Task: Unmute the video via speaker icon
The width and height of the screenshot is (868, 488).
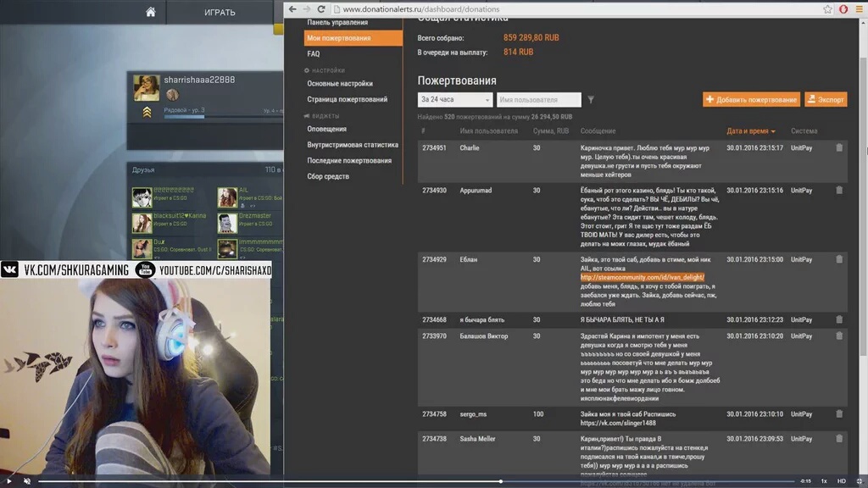Action: pyautogui.click(x=26, y=481)
